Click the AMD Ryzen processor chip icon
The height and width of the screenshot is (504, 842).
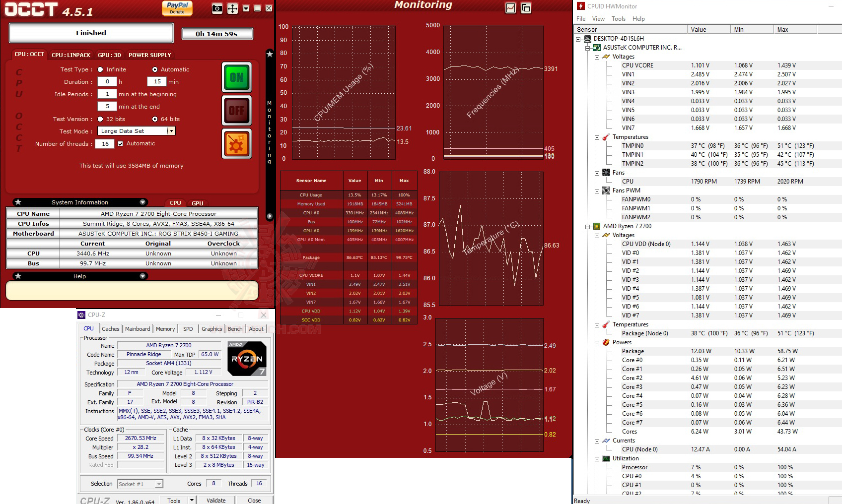(x=597, y=226)
